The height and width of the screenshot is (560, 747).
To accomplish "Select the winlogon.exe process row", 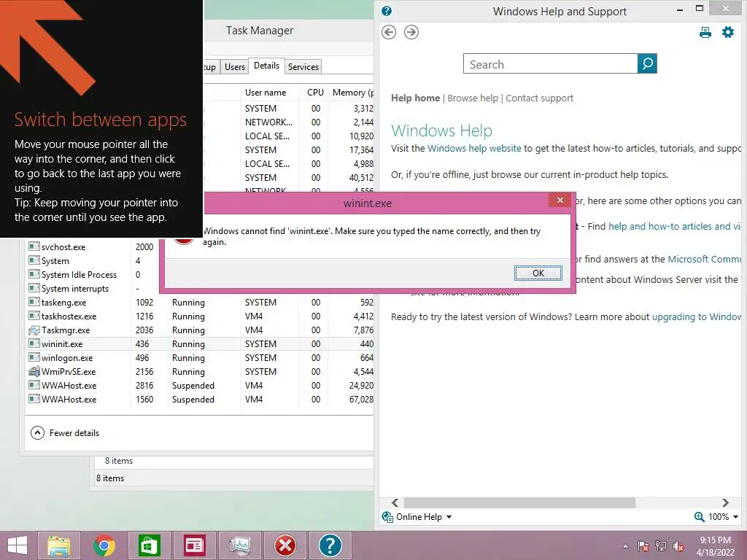I will [x=199, y=357].
